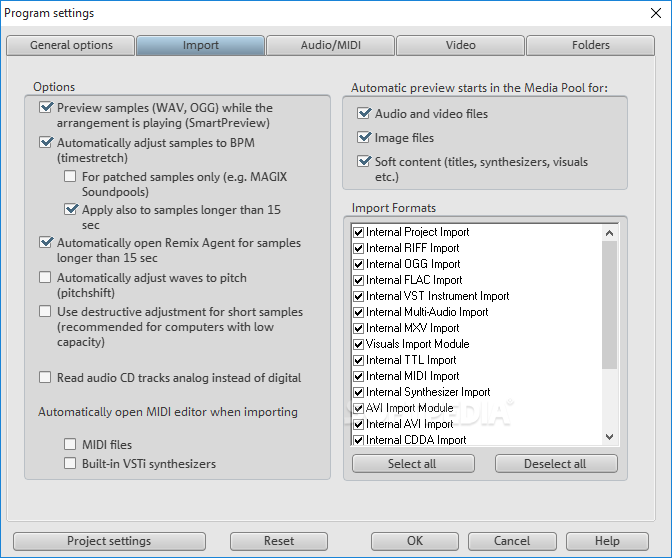
Task: Click Select all import formats button
Action: pyautogui.click(x=413, y=464)
